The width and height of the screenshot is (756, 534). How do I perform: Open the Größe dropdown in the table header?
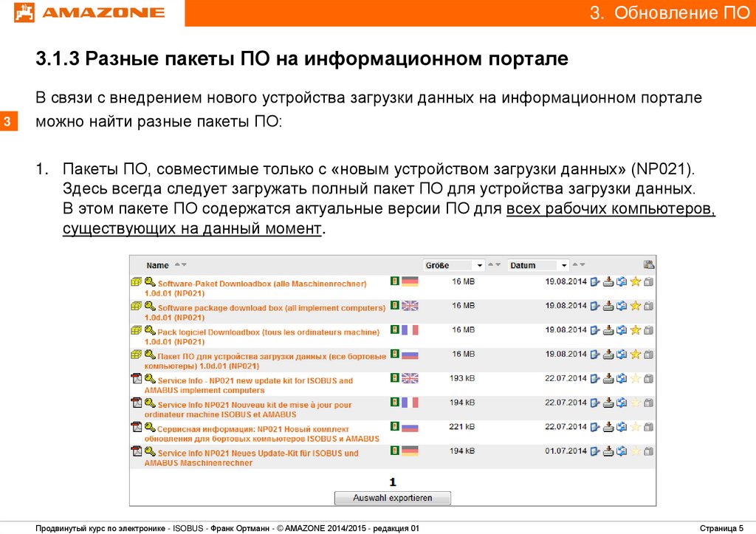pyautogui.click(x=454, y=265)
